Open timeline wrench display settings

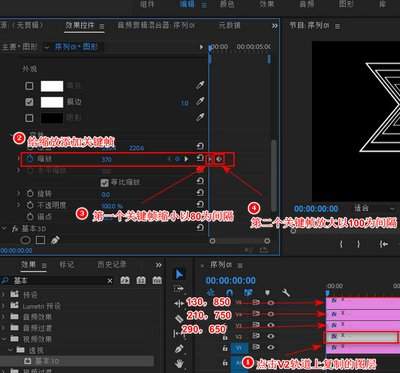click(x=286, y=293)
